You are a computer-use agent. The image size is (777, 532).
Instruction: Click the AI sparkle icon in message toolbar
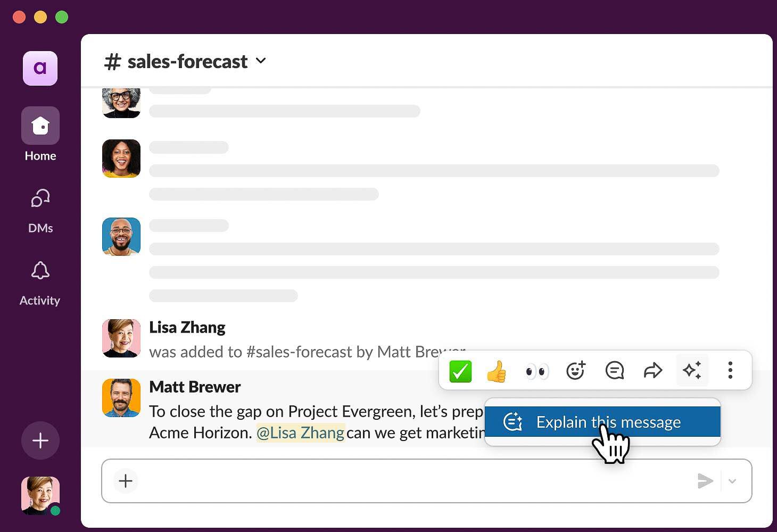click(692, 370)
